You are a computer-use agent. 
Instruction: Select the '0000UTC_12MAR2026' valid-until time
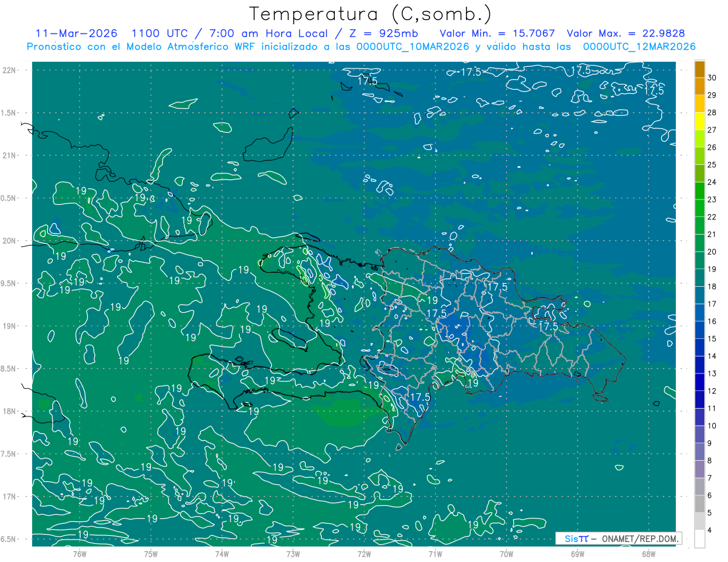639,47
